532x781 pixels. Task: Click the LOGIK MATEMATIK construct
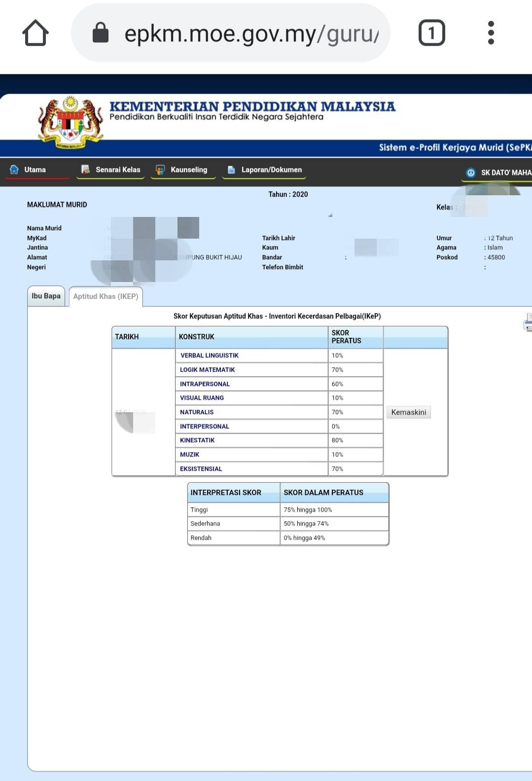207,370
